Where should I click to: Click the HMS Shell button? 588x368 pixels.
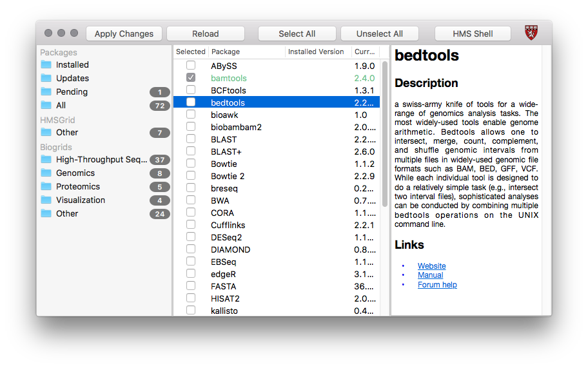tap(473, 34)
